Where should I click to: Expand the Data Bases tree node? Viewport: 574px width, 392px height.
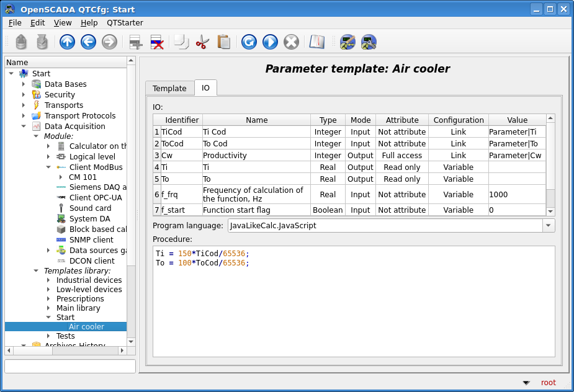(x=24, y=84)
